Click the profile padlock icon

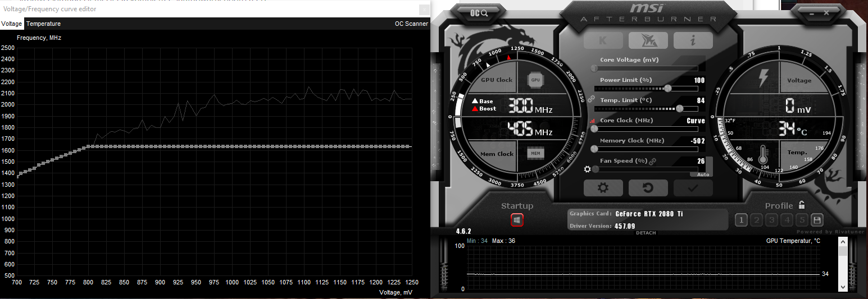[802, 205]
